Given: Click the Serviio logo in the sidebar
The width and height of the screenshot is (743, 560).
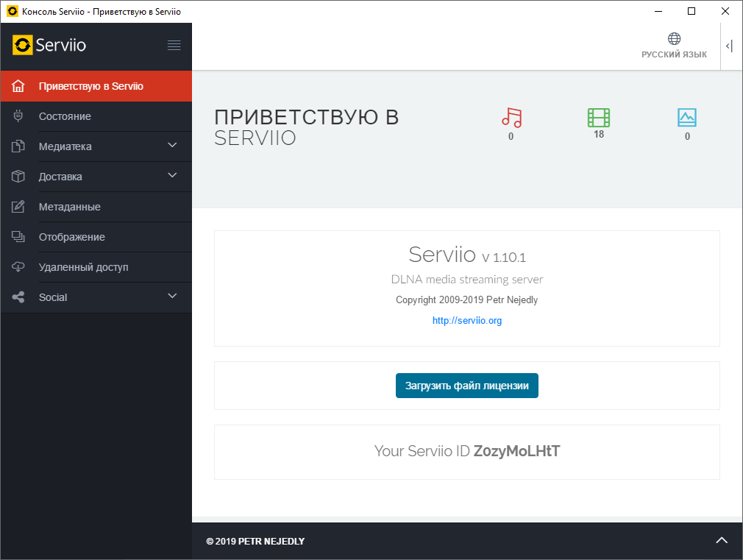Looking at the screenshot, I should coord(49,45).
